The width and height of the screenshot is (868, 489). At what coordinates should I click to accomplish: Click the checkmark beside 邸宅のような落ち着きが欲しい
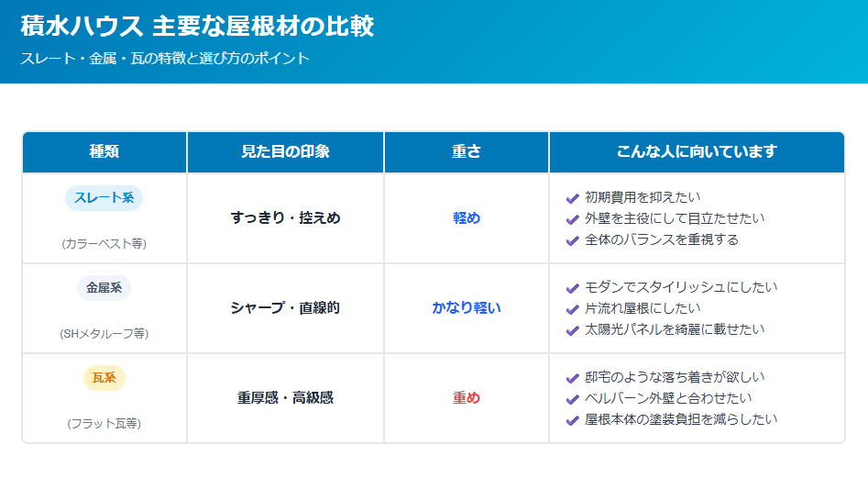point(572,378)
